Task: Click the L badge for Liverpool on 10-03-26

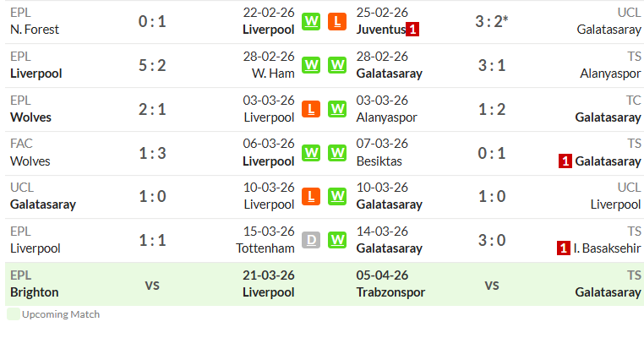Action: coord(311,196)
